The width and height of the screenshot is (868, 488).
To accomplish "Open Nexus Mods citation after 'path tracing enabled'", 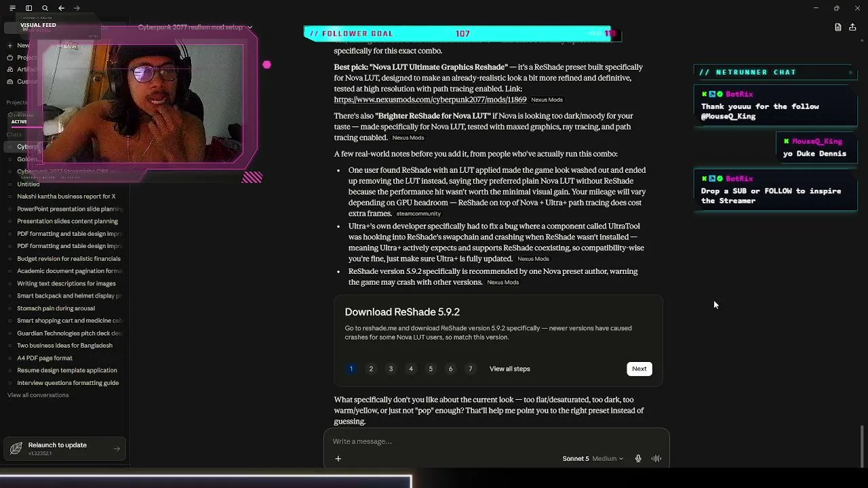I will click(408, 138).
